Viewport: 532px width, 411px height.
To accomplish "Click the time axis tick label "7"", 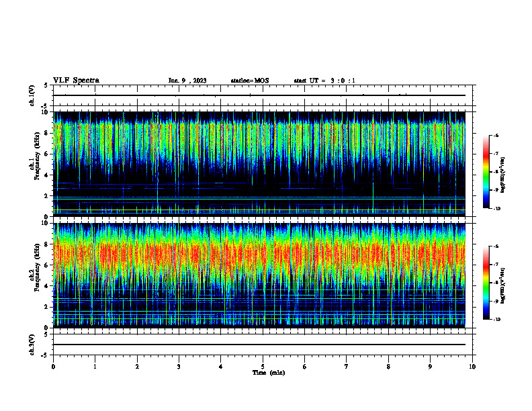I will pos(347,367).
